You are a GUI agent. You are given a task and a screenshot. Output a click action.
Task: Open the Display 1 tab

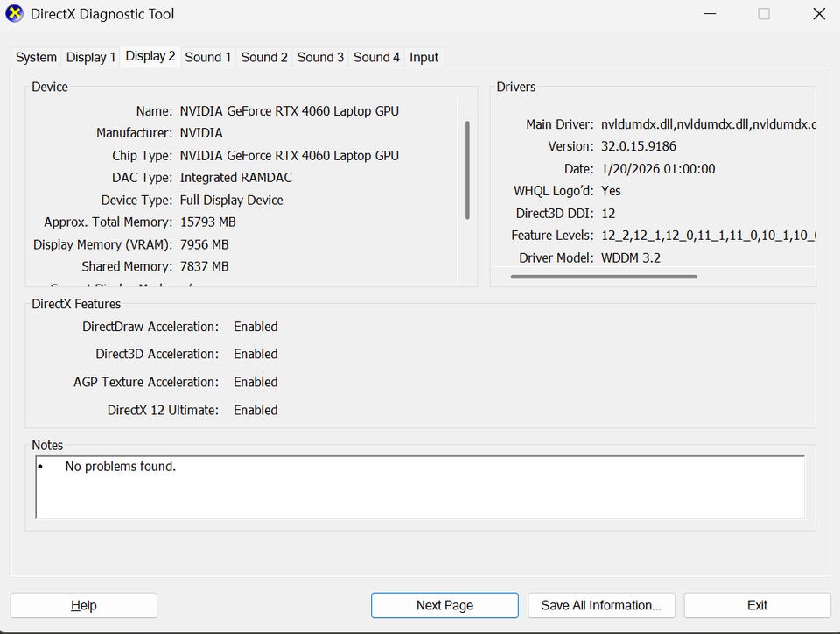point(90,57)
